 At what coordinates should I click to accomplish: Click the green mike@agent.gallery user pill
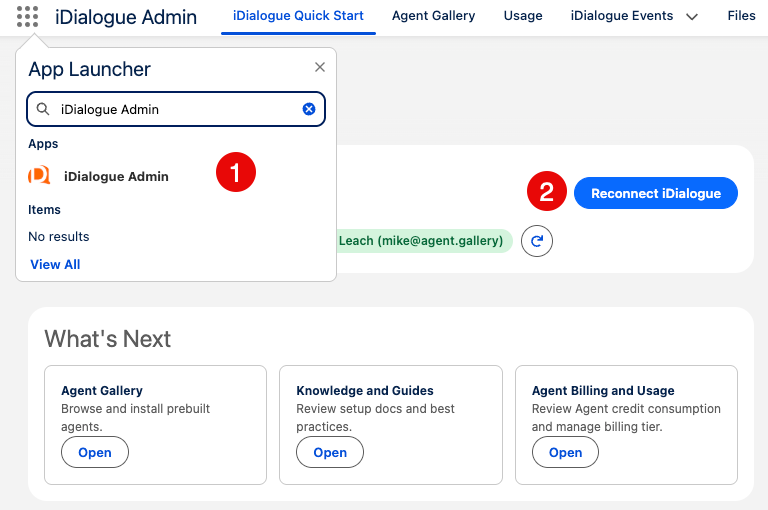[x=422, y=241]
